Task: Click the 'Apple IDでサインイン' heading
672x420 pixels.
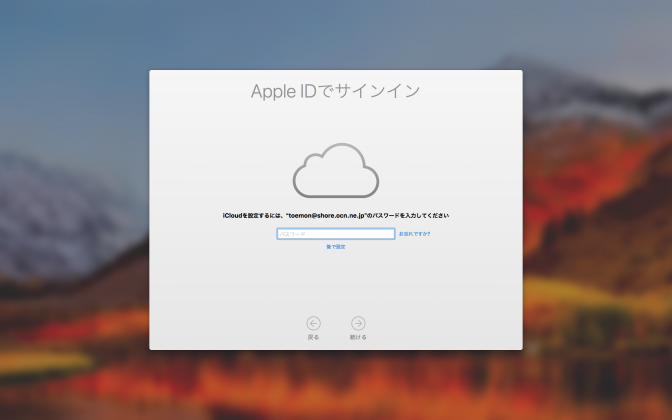Action: [336, 91]
